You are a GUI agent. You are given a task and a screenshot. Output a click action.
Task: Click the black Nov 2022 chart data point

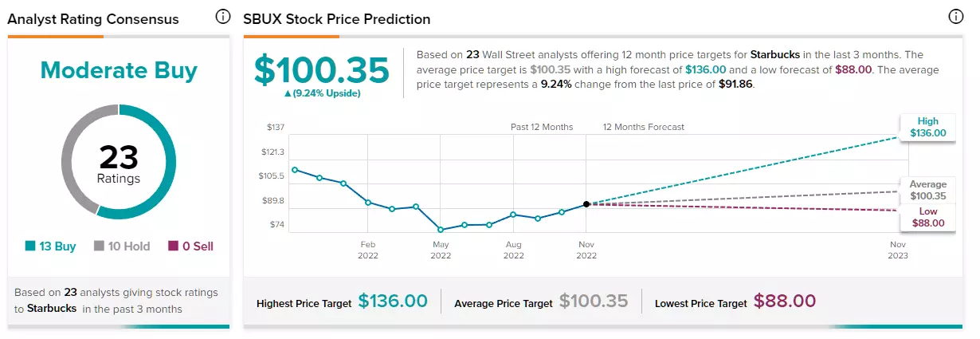[586, 204]
